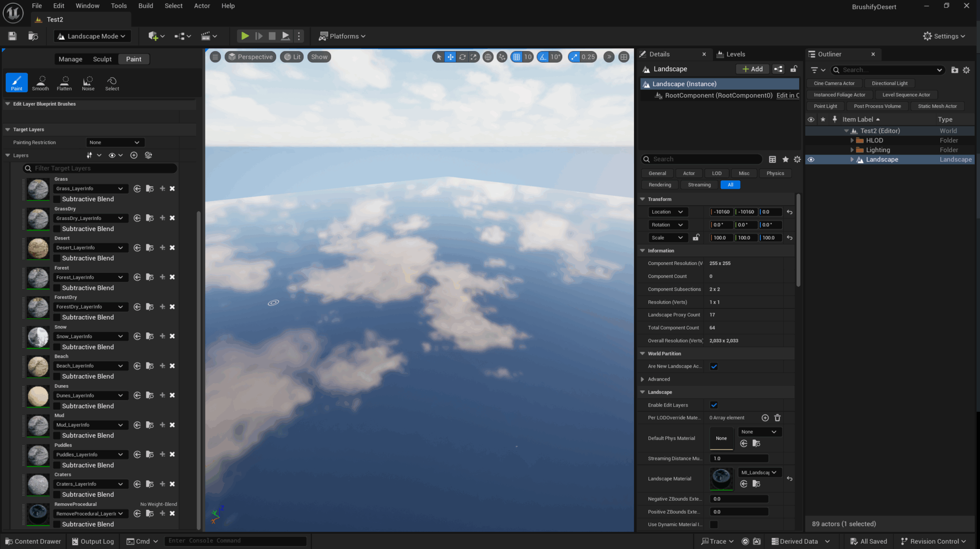
Task: Click the Enter Console Command input field
Action: point(235,540)
